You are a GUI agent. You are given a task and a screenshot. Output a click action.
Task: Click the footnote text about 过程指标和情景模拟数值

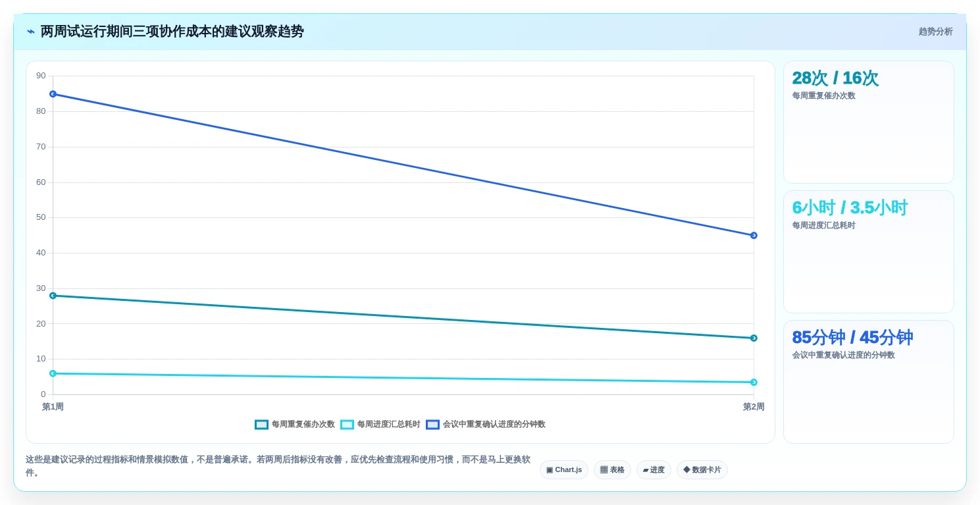click(278, 466)
